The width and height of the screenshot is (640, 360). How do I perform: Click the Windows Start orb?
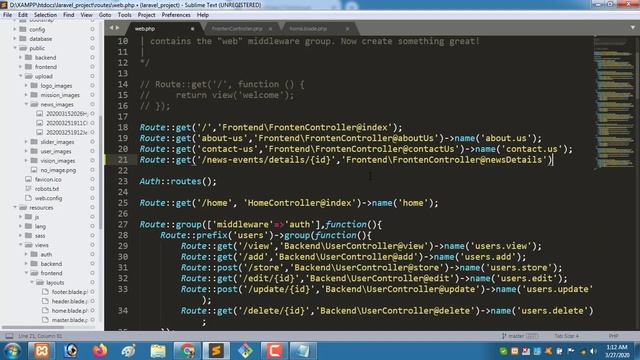point(12,351)
